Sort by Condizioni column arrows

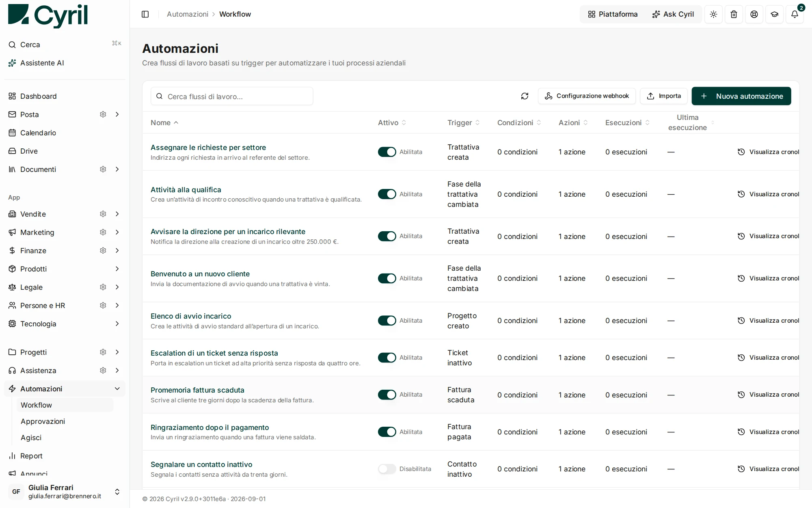(x=539, y=122)
